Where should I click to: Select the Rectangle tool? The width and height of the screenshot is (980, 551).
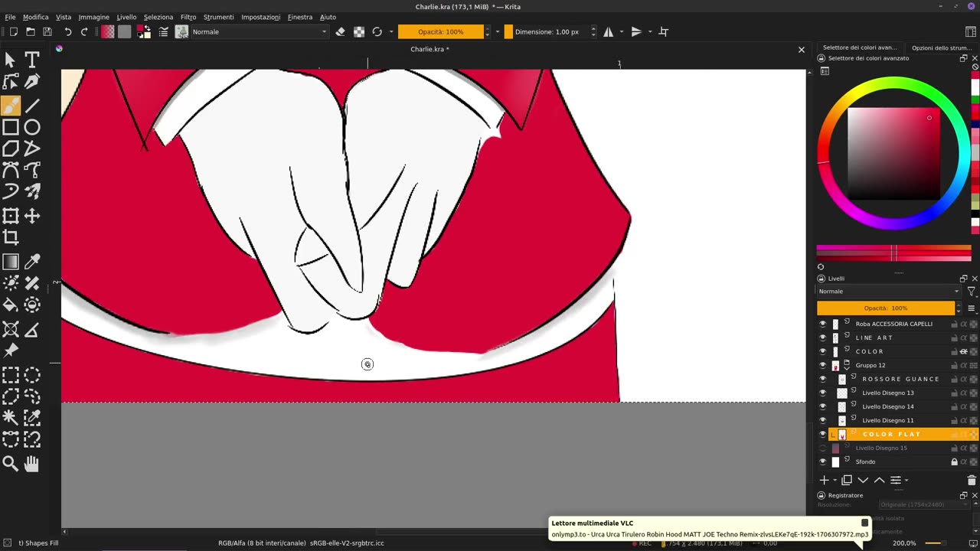pyautogui.click(x=11, y=127)
